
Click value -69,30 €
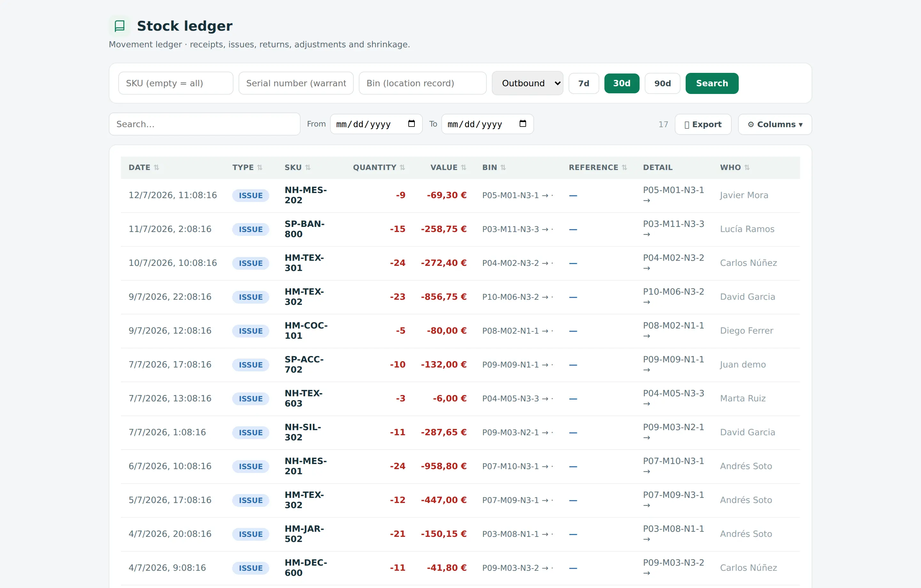click(447, 195)
